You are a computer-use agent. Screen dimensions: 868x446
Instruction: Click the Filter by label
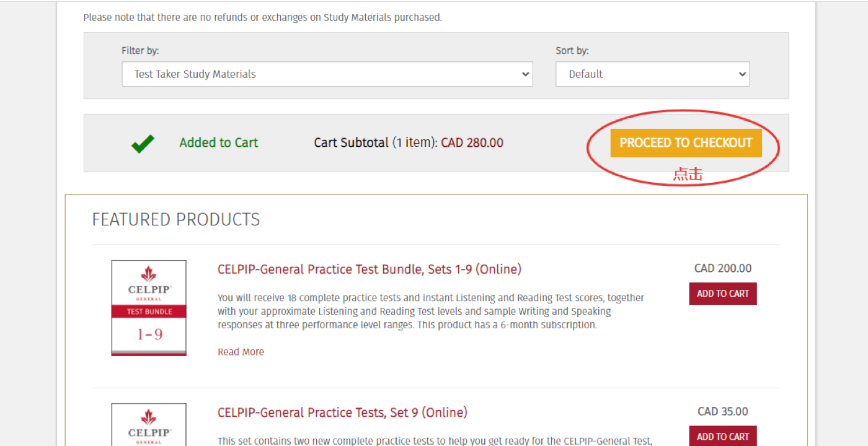(140, 51)
